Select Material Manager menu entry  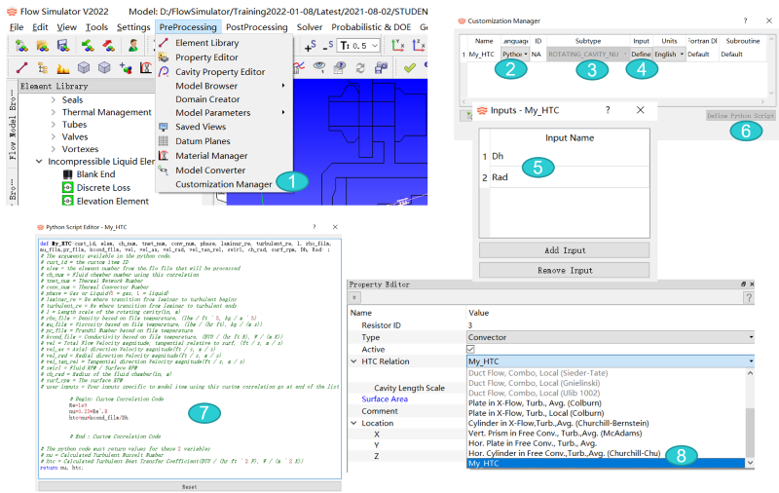[211, 156]
